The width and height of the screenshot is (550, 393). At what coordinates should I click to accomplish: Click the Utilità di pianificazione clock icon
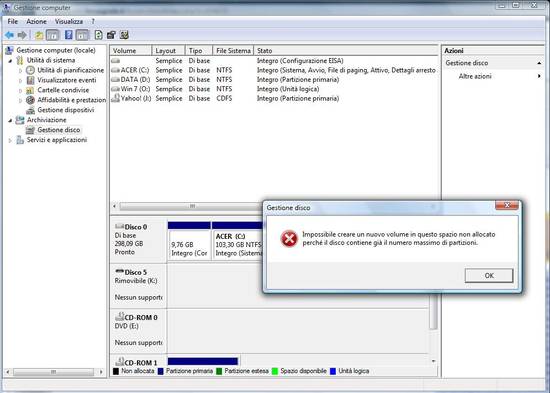31,70
